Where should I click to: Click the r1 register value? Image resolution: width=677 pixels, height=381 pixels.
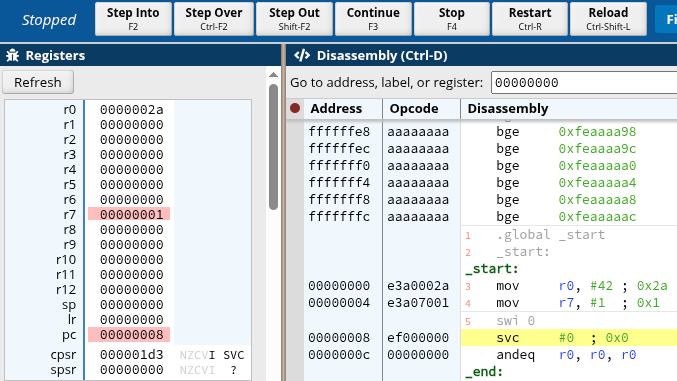click(x=132, y=125)
